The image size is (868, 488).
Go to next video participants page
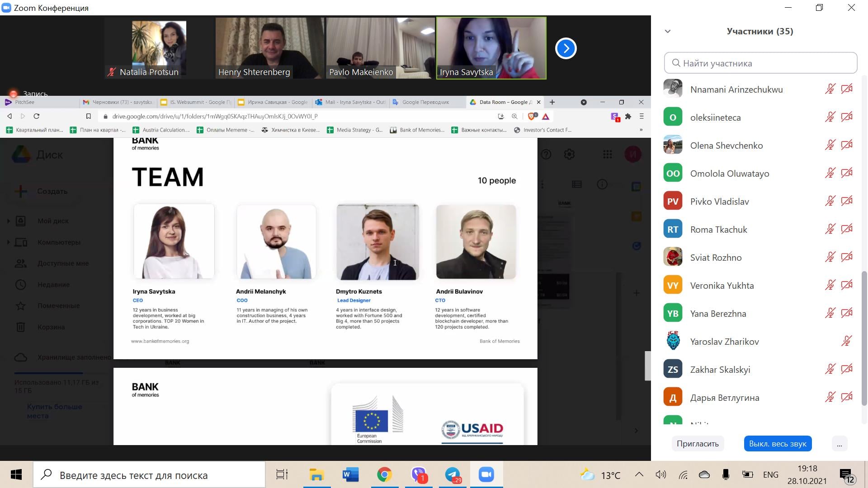pyautogui.click(x=566, y=48)
